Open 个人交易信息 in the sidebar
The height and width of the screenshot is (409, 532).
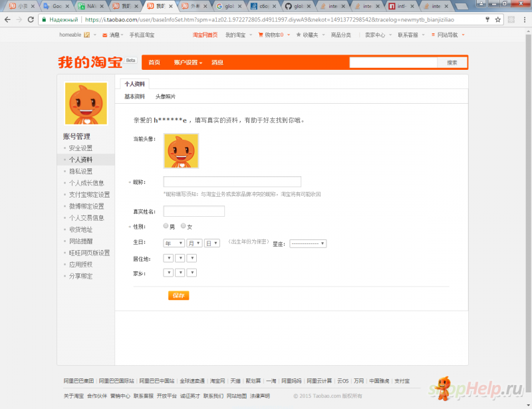pos(86,218)
